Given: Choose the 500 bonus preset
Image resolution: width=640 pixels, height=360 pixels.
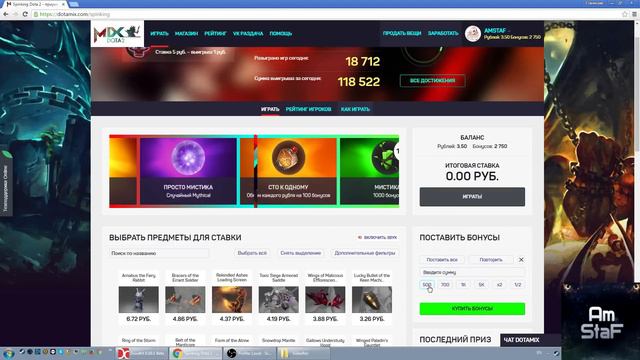Looking at the screenshot, I should [427, 285].
